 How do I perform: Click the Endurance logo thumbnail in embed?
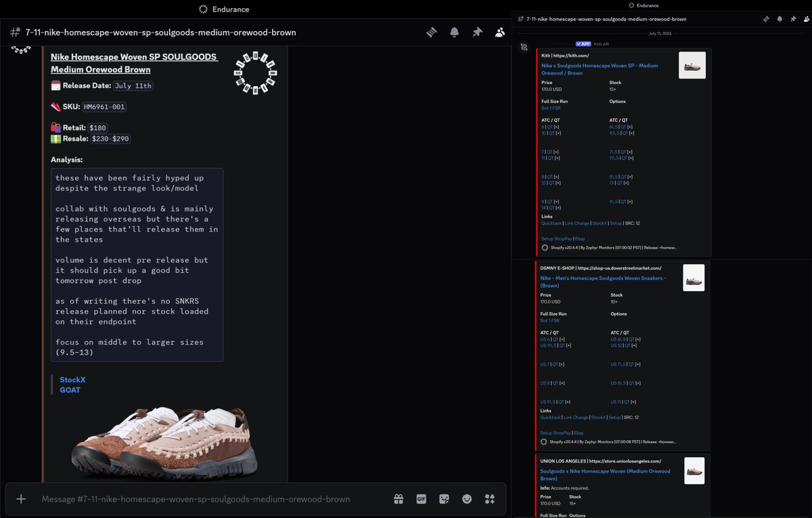tap(256, 72)
